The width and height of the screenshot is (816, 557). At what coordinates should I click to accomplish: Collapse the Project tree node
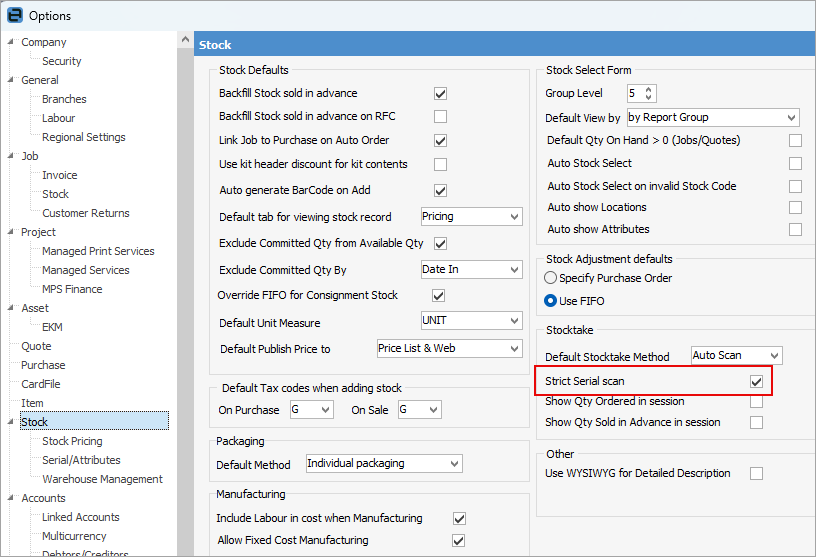click(10, 232)
